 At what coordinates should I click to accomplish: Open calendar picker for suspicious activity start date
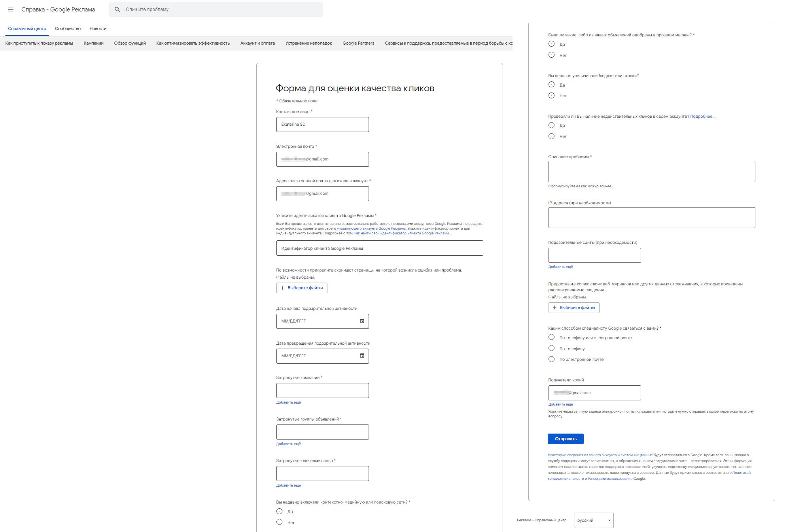[362, 321]
